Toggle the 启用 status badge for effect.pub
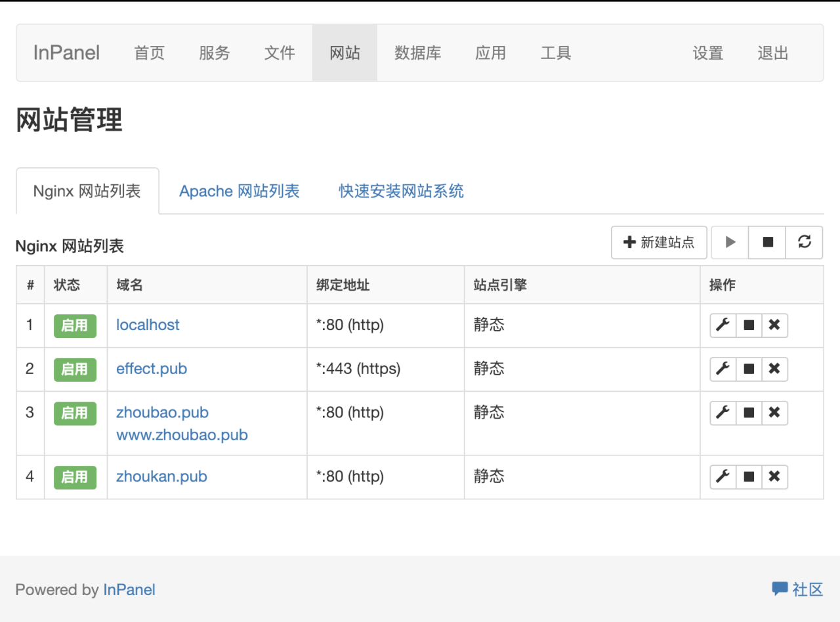Viewport: 840px width, 622px height. 75,369
